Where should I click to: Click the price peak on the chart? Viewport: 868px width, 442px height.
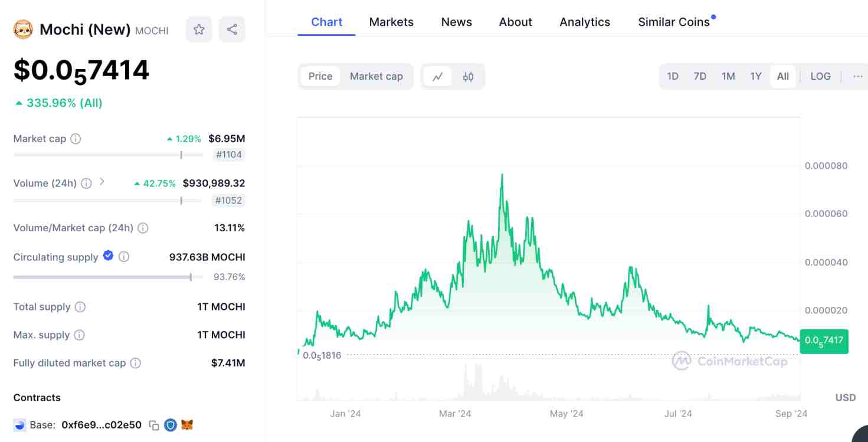pos(502,175)
